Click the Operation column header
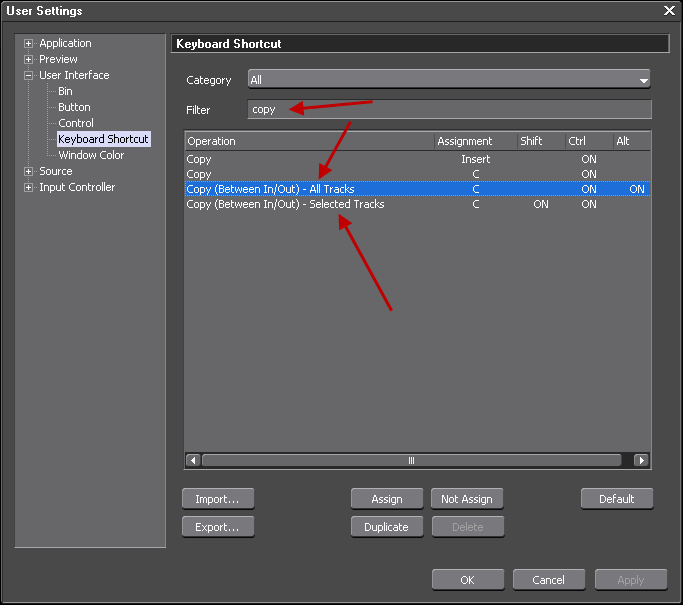The image size is (683, 605). 309,141
